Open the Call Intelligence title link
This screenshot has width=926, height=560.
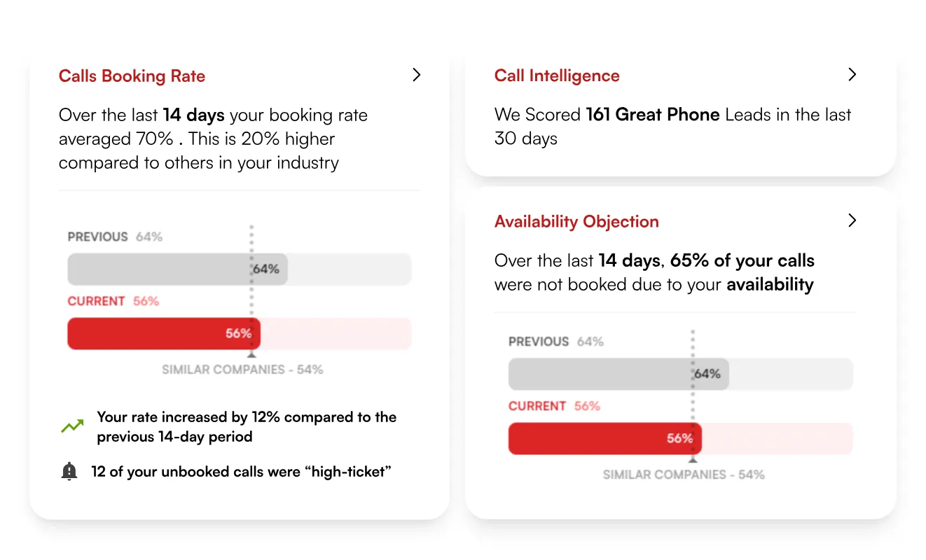click(557, 76)
